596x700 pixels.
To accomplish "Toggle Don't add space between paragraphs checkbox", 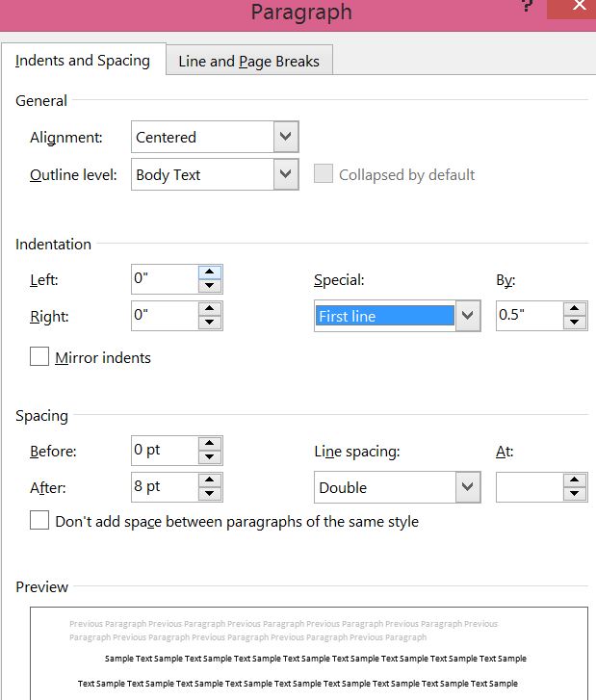I will pyautogui.click(x=39, y=521).
